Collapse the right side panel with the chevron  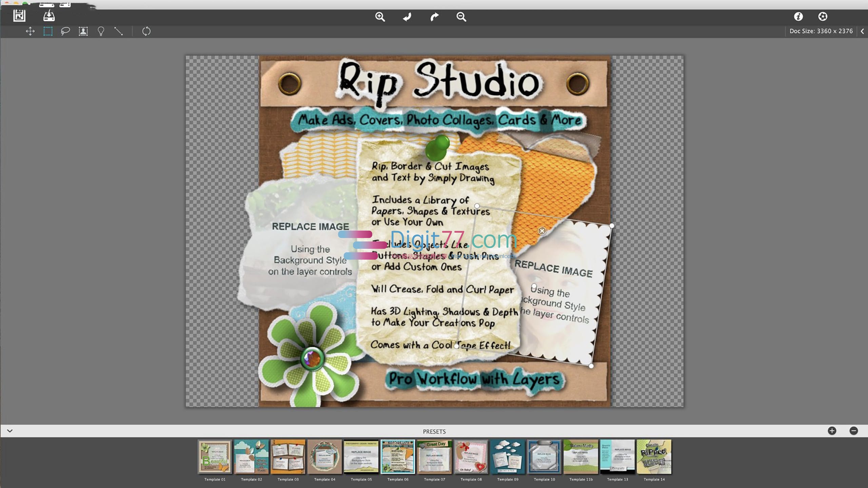tap(862, 31)
